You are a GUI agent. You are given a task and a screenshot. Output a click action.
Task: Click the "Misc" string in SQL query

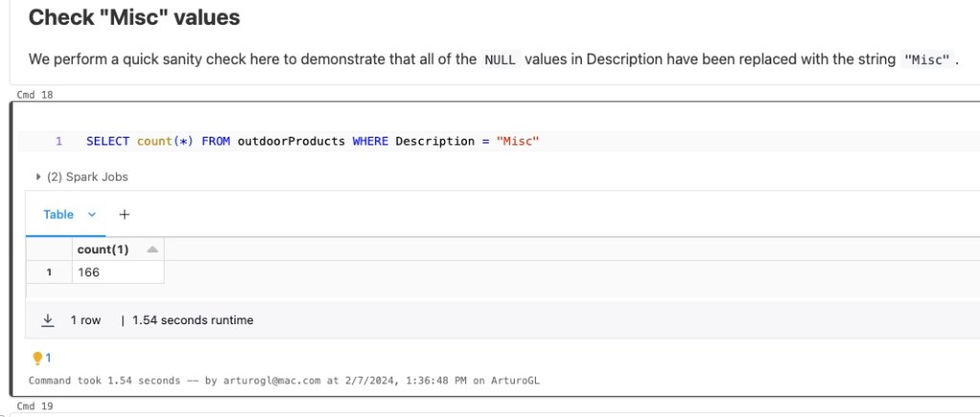click(519, 142)
